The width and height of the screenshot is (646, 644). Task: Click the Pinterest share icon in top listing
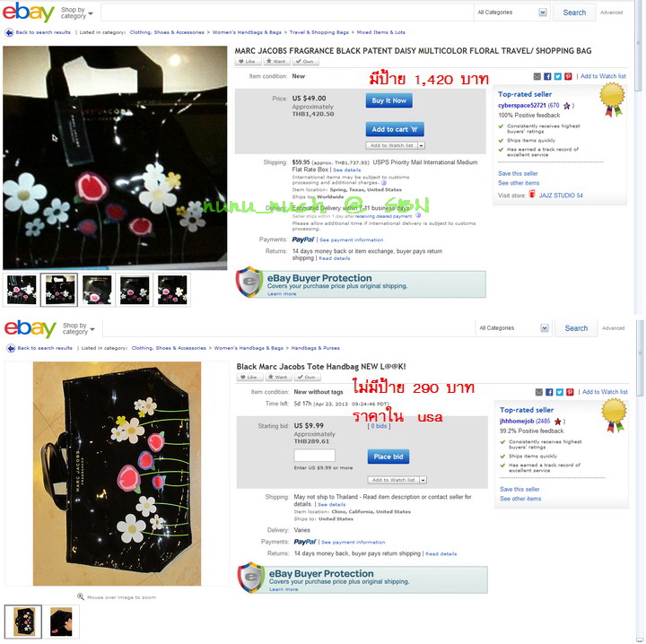[568, 76]
